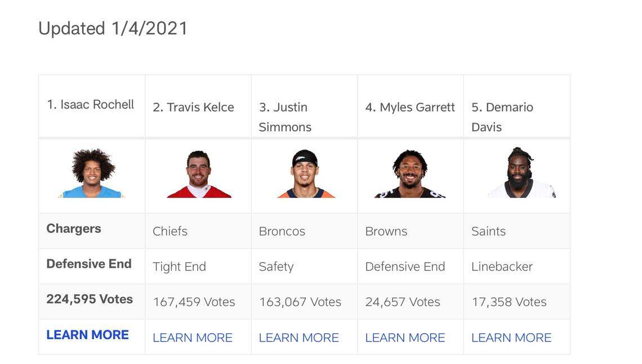The width and height of the screenshot is (642, 364).
Task: Click Isaac Rochell's player headshot
Action: tap(92, 174)
